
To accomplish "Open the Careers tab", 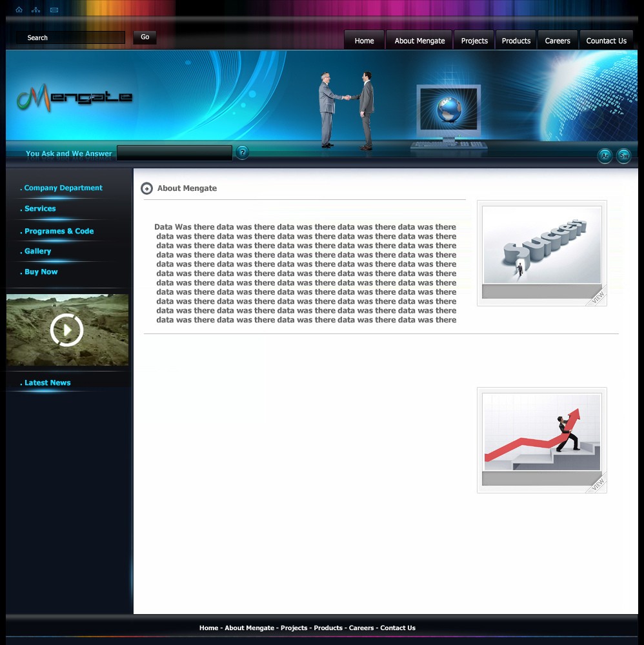I will click(x=558, y=40).
